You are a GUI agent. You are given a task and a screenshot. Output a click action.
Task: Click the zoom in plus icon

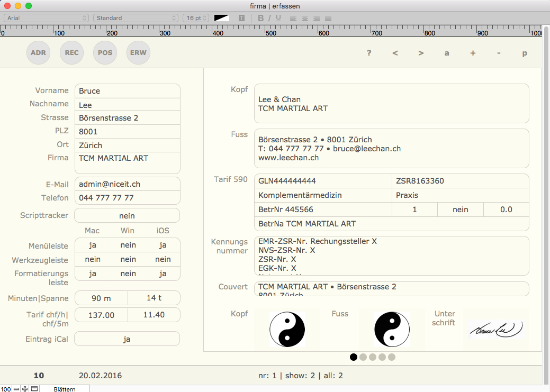coord(25,389)
